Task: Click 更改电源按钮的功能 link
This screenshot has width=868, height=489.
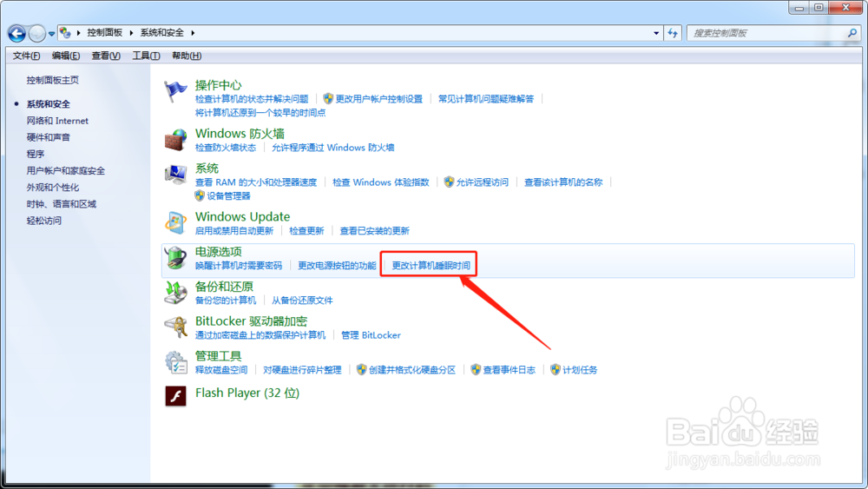Action: point(337,266)
